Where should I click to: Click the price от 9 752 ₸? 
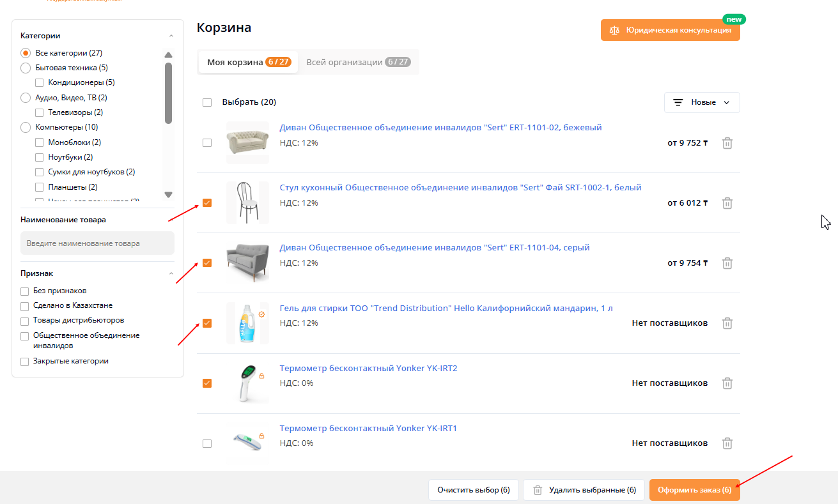pos(688,143)
